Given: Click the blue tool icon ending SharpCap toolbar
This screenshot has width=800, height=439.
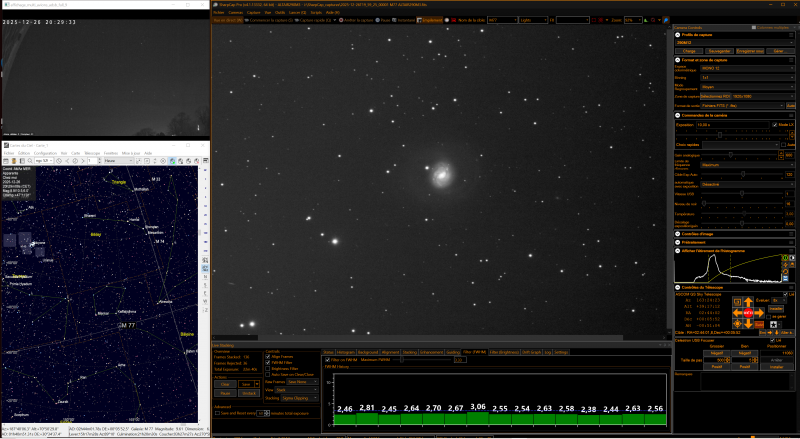Looking at the screenshot, I should pyautogui.click(x=667, y=20).
